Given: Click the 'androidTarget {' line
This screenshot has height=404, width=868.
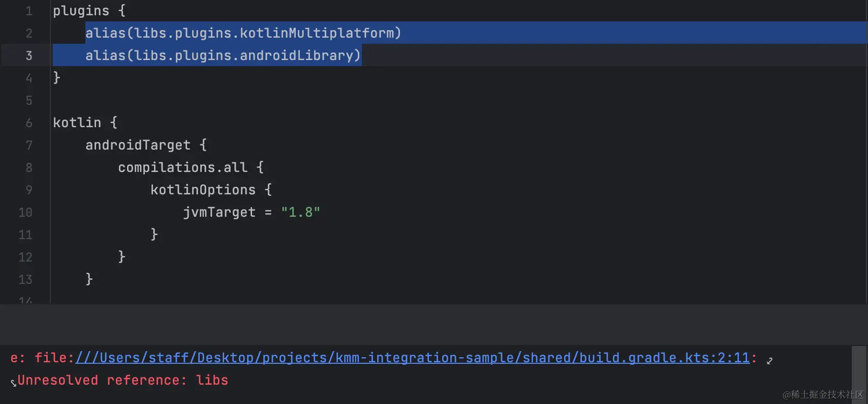Looking at the screenshot, I should click(146, 145).
